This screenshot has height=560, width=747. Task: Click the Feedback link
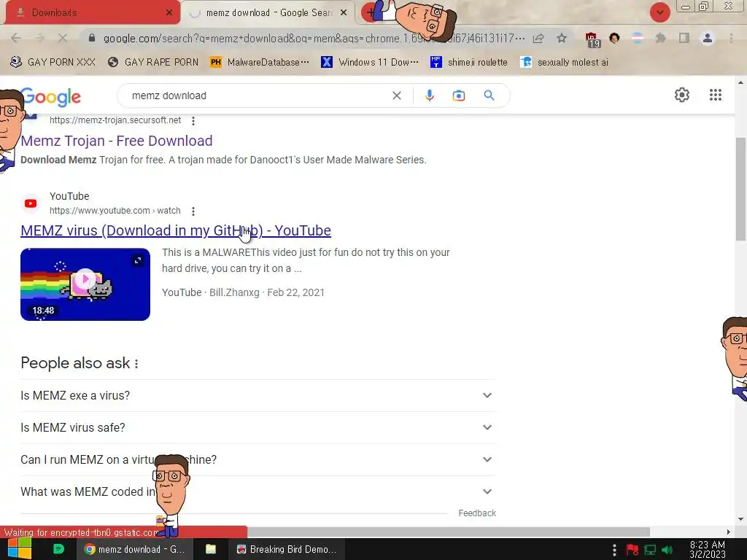tap(477, 513)
